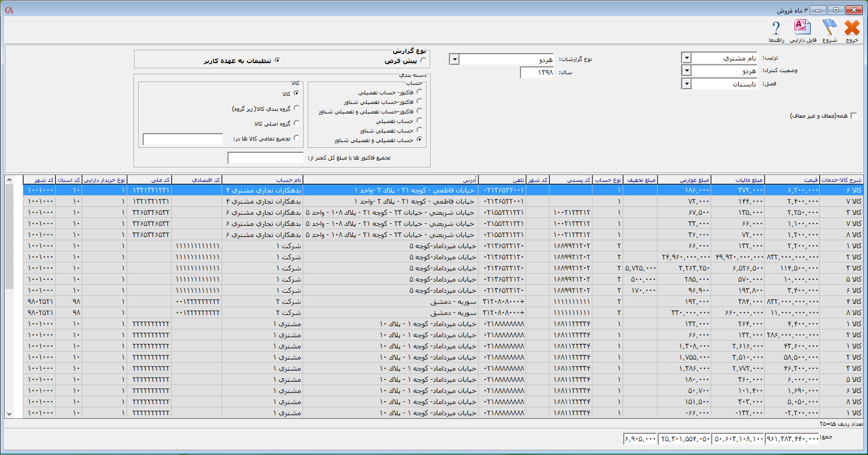Click the discount cell ۵,۷۲۵,۰۰۰
This screenshot has width=868, height=455.
click(640, 268)
